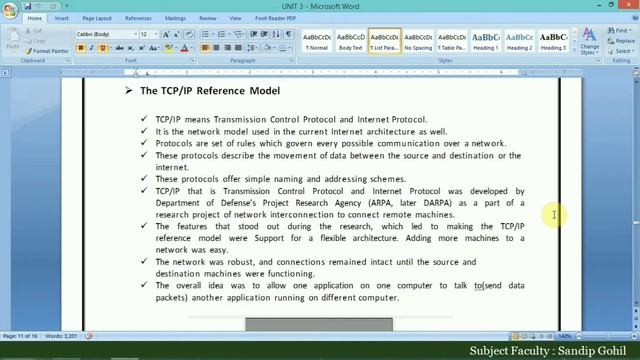
Task: Open the Line Spacing dropdown
Action: pos(252,48)
